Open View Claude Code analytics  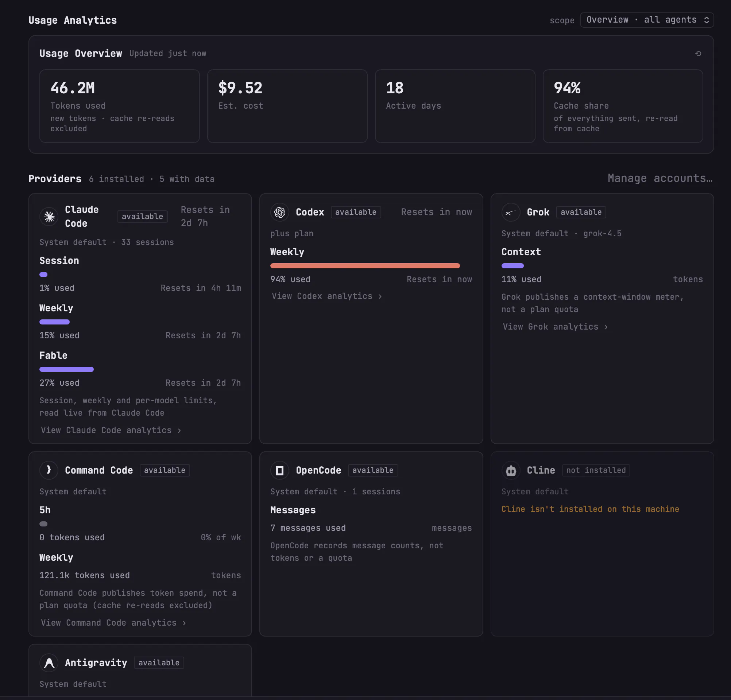(x=111, y=430)
